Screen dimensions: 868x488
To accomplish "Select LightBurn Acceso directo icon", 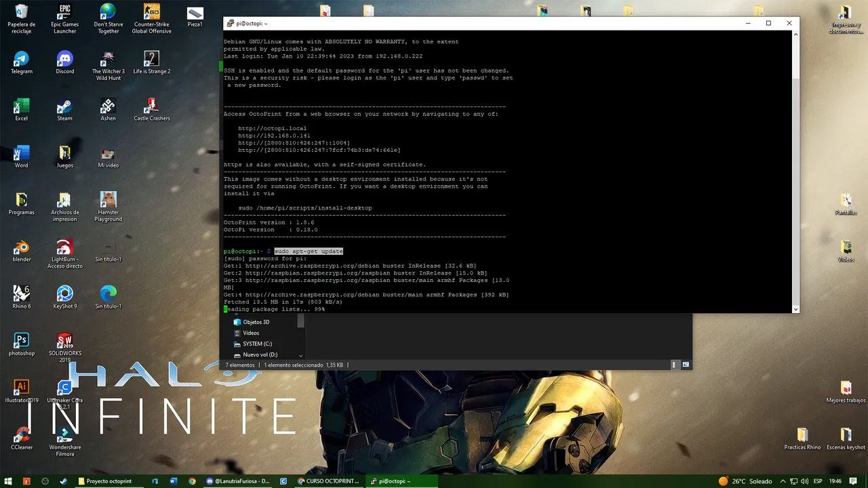I will pos(64,254).
